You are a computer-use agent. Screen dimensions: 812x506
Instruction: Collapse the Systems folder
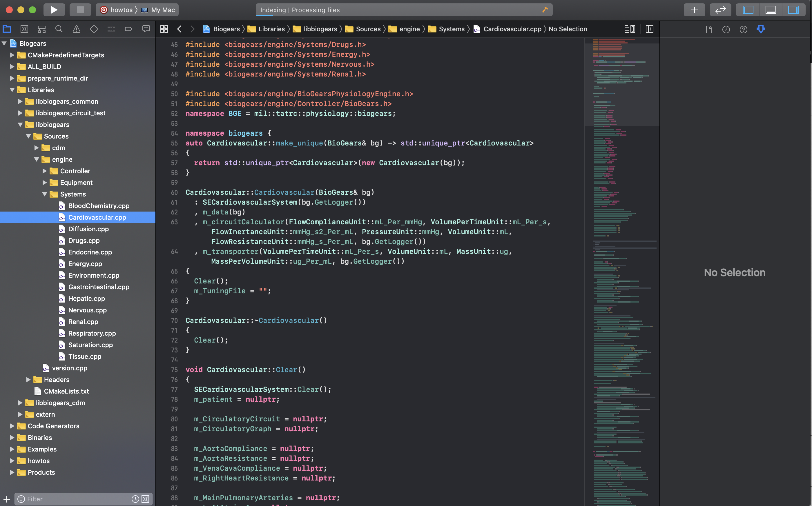(x=45, y=194)
